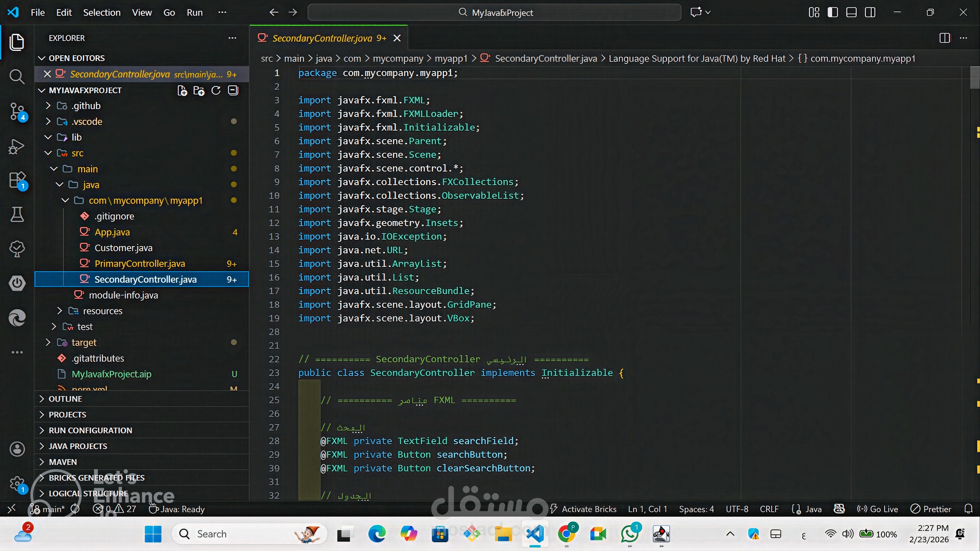
Task: Open the Testing flask icon
Action: pyautogui.click(x=17, y=215)
